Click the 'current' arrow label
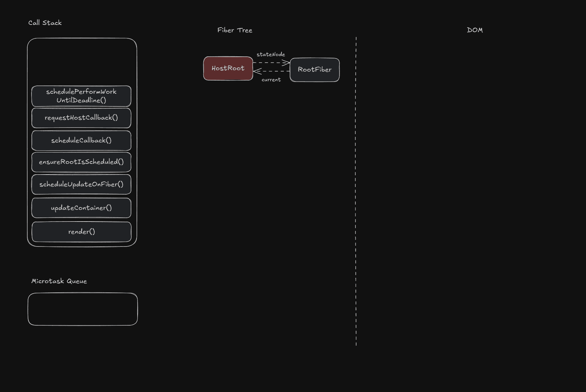586x392 pixels. tap(271, 80)
